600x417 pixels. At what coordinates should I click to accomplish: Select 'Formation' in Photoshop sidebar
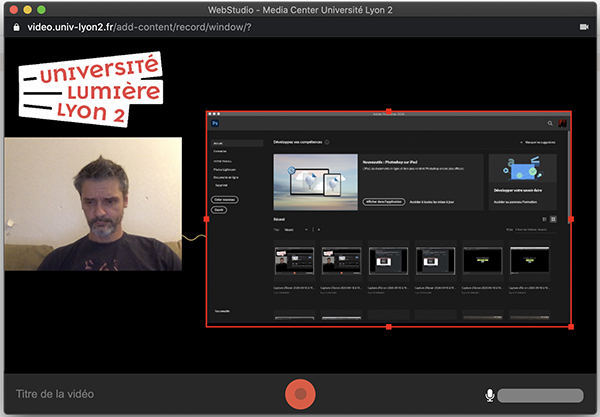point(220,151)
